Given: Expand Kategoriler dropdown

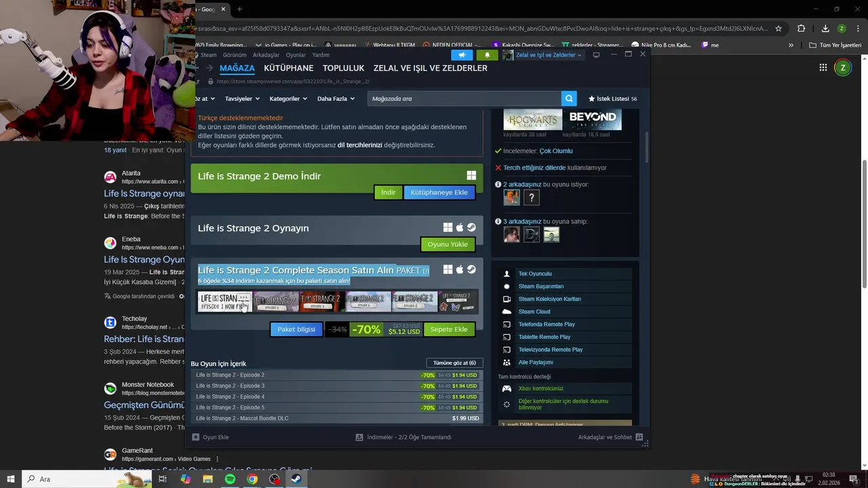Looking at the screenshot, I should (288, 99).
